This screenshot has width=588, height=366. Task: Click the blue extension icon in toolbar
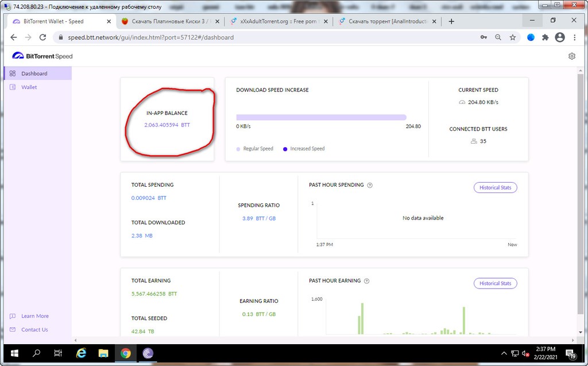click(531, 37)
